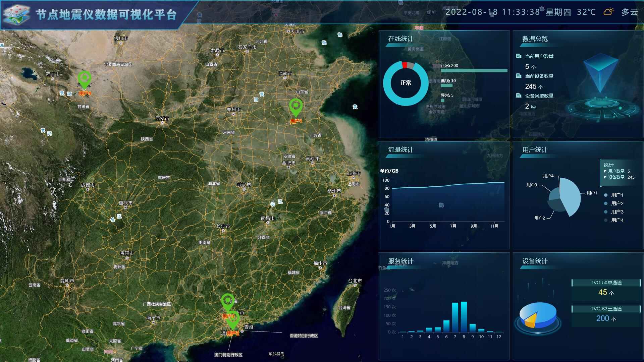Viewport: 644px width, 362px height.
Task: Toggle 用户3 legend entry in 用户统计
Action: pos(614,212)
